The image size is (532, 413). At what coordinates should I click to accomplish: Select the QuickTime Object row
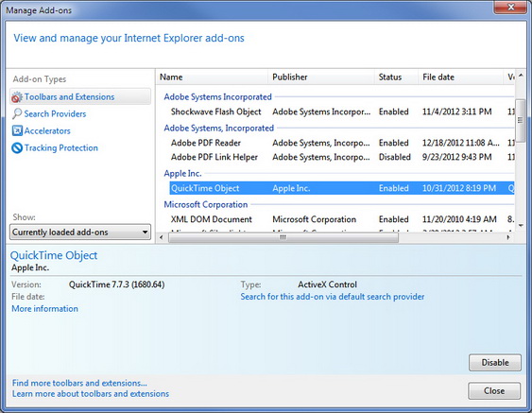pos(342,188)
